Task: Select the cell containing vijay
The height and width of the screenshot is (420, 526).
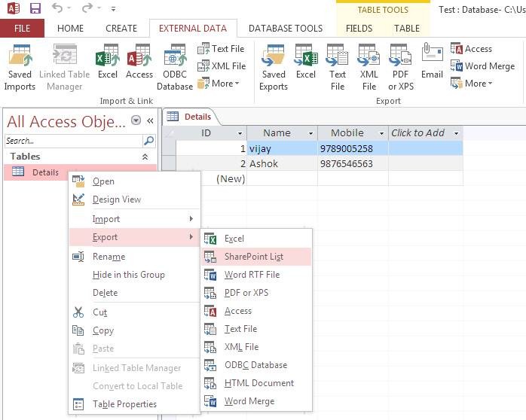Action: click(x=282, y=148)
